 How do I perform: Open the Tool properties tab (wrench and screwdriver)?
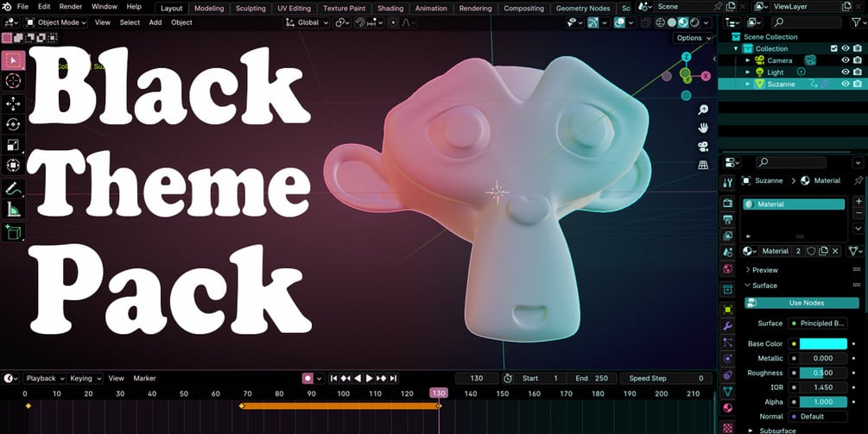point(728,183)
